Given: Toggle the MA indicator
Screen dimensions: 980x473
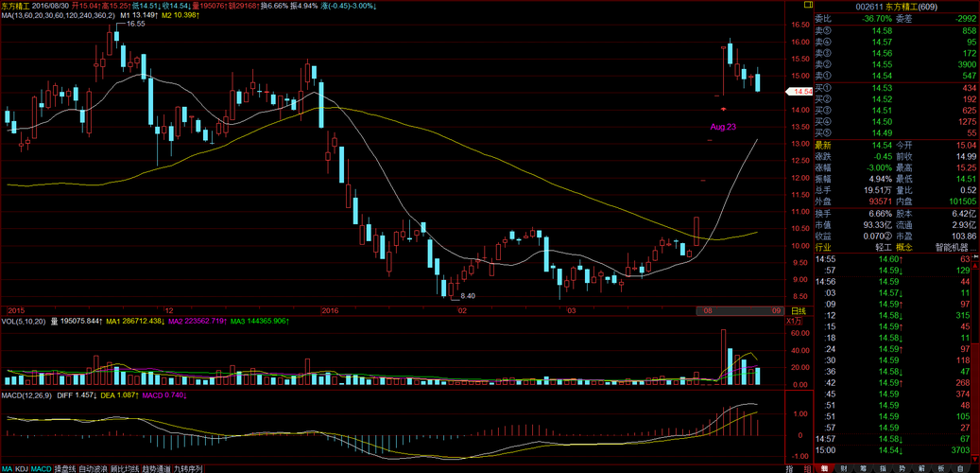Looking at the screenshot, I should [7, 468].
